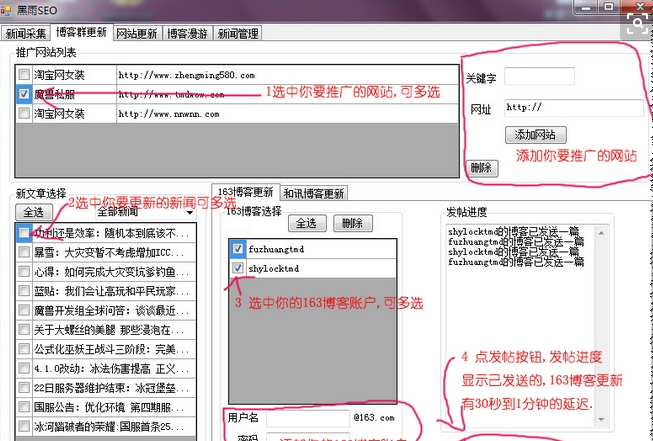Click the 删除 button below 添加网站
The image size is (653, 441).
point(481,168)
